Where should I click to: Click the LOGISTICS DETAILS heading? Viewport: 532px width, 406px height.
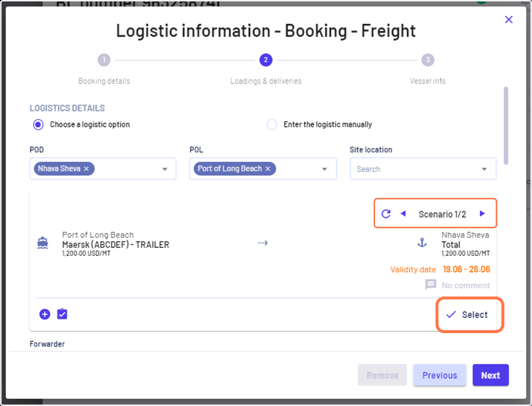(x=67, y=108)
